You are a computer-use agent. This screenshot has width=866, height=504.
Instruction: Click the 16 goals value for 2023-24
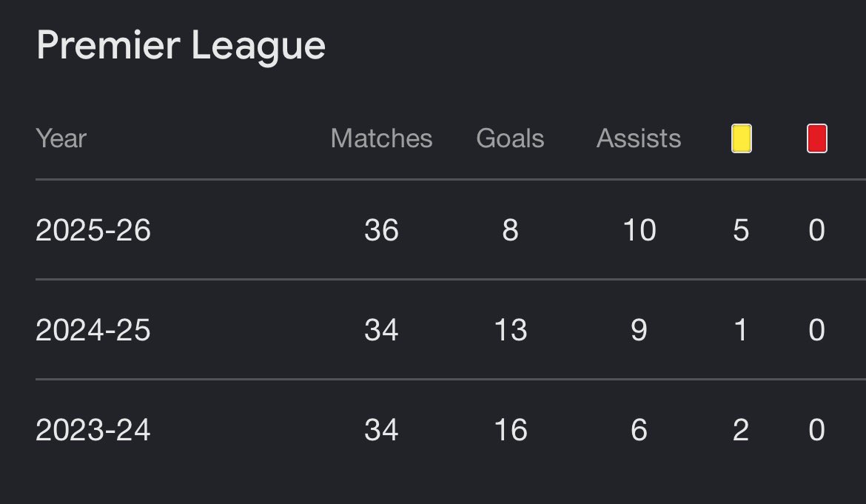pyautogui.click(x=510, y=430)
